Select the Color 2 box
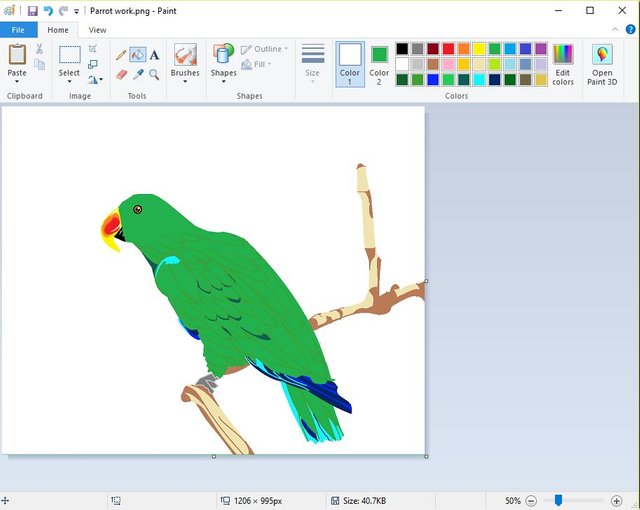The image size is (640, 510). point(379,64)
